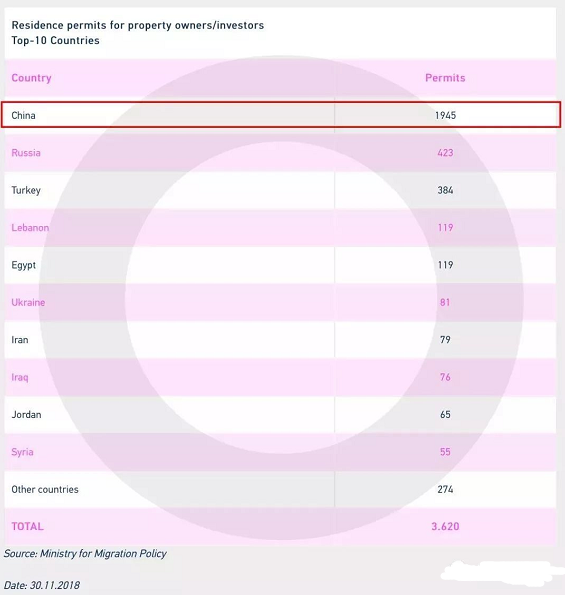
Task: Click the Country column header
Action: 31,78
